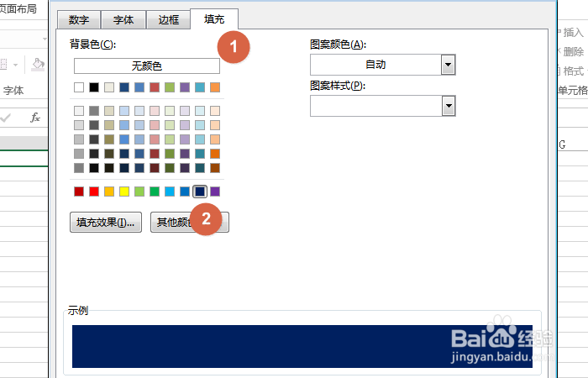This screenshot has height=378, width=588.
Task: Pick the dark blue theme row swatch
Action: [x=124, y=87]
